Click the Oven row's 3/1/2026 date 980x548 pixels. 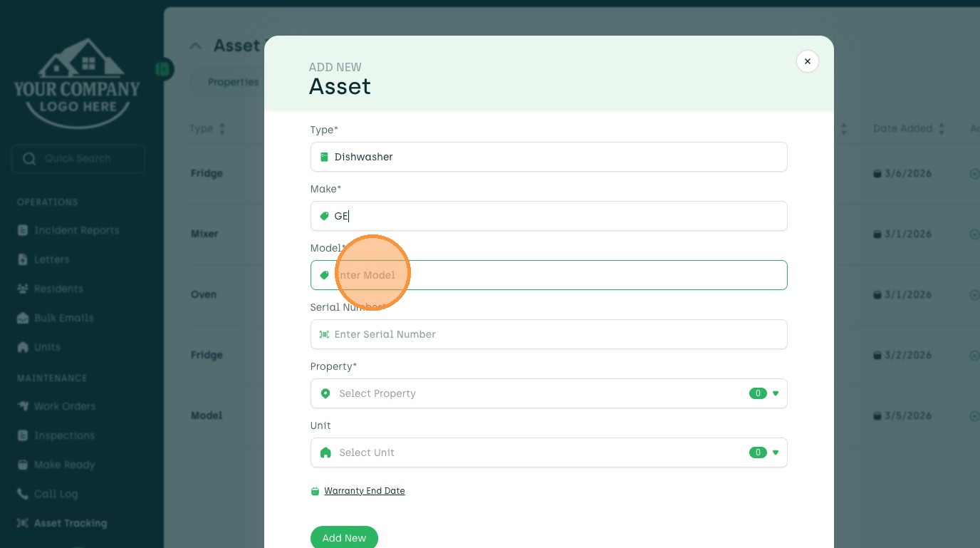[902, 295]
